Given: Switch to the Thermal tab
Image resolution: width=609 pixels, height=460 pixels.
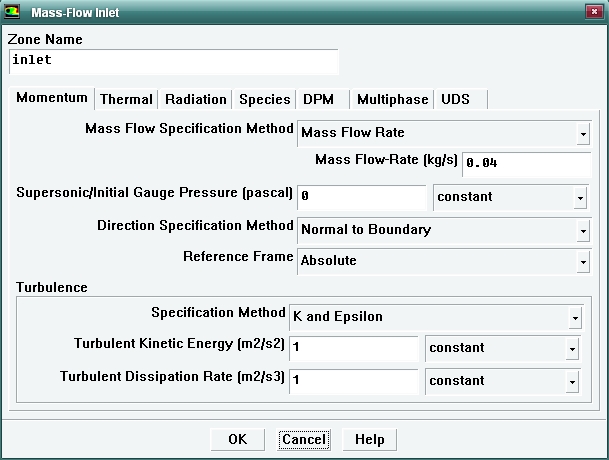Looking at the screenshot, I should coord(126,99).
